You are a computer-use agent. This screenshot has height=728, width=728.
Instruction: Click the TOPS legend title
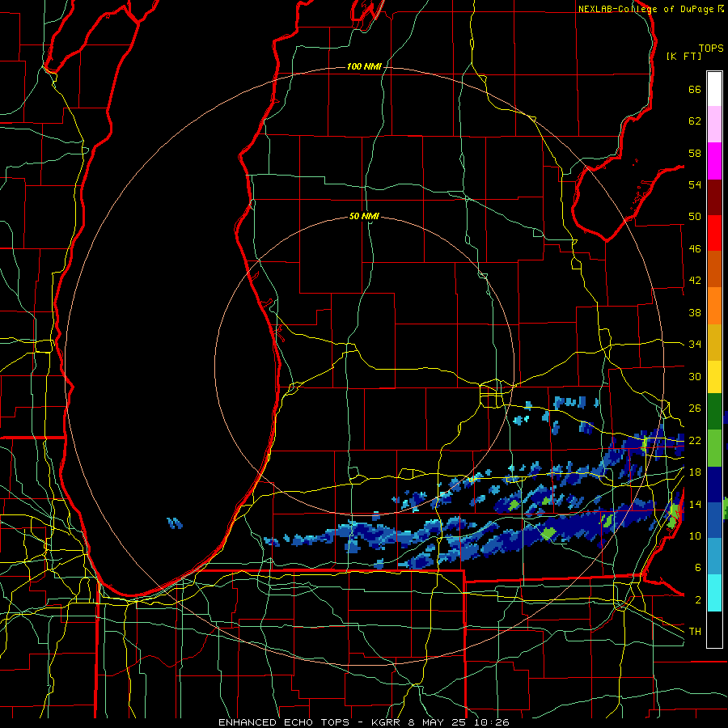(x=711, y=49)
